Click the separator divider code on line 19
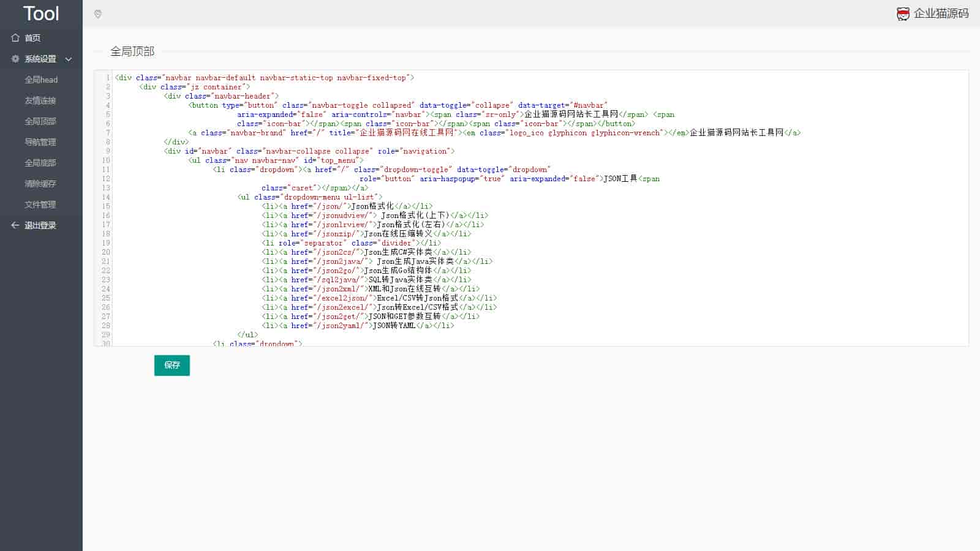This screenshot has width=980, height=551. coord(351,243)
